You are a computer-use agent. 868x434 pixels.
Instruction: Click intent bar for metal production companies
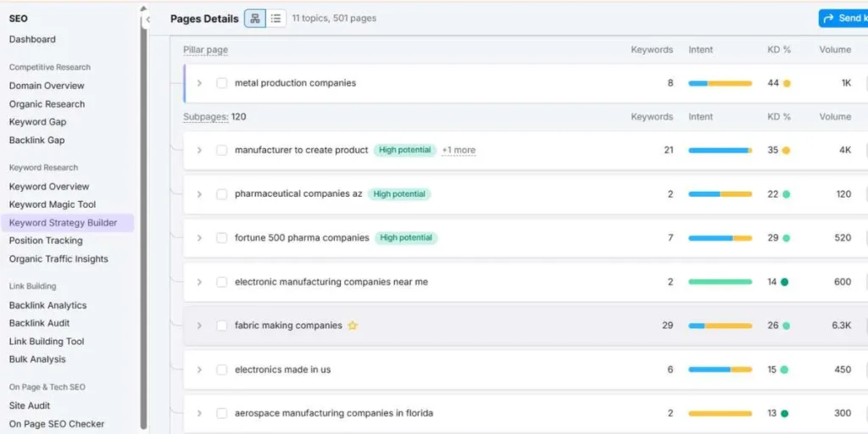pyautogui.click(x=721, y=84)
